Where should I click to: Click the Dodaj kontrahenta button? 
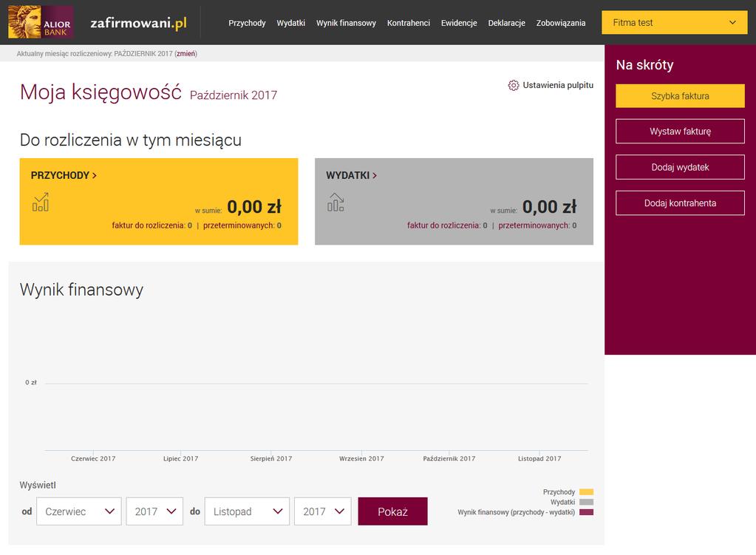(680, 203)
